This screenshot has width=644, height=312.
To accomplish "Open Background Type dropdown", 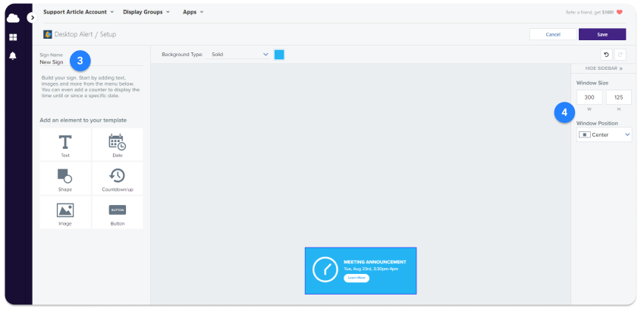I will click(239, 54).
